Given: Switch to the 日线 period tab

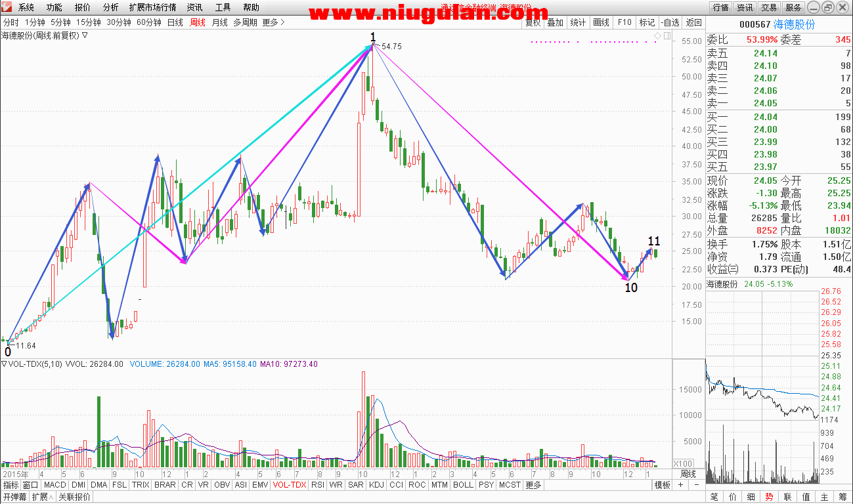Looking at the screenshot, I should pos(175,22).
